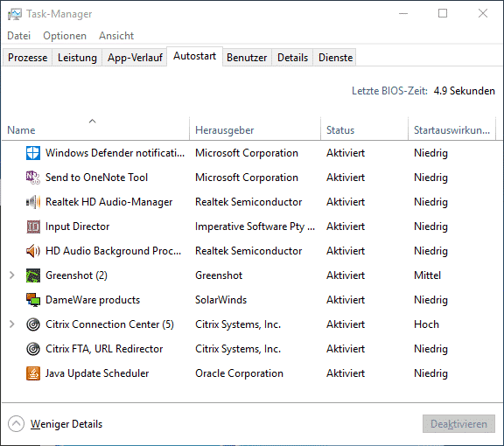The height and width of the screenshot is (446, 504).
Task: Select the Citrix FTA, URL Redirector entry
Action: pos(104,349)
